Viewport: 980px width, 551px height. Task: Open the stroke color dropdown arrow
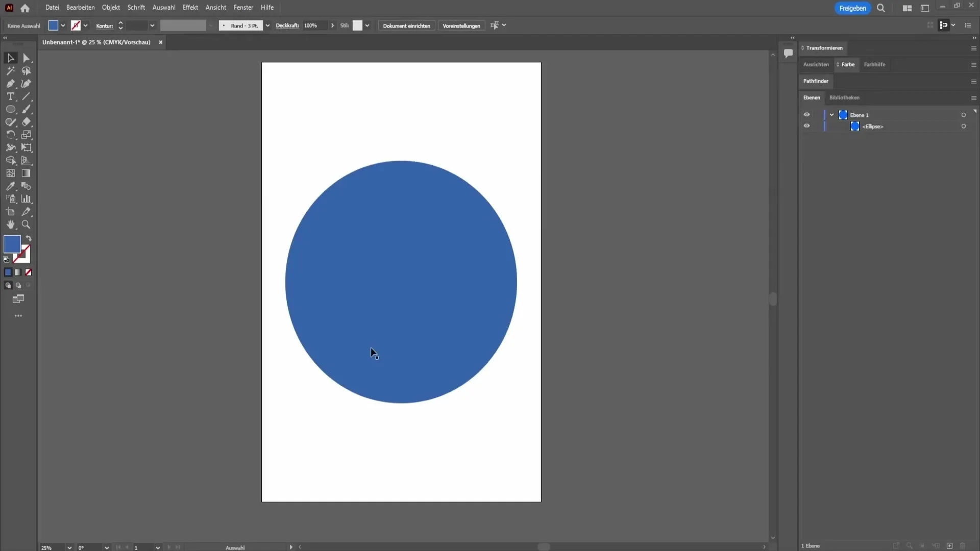85,26
